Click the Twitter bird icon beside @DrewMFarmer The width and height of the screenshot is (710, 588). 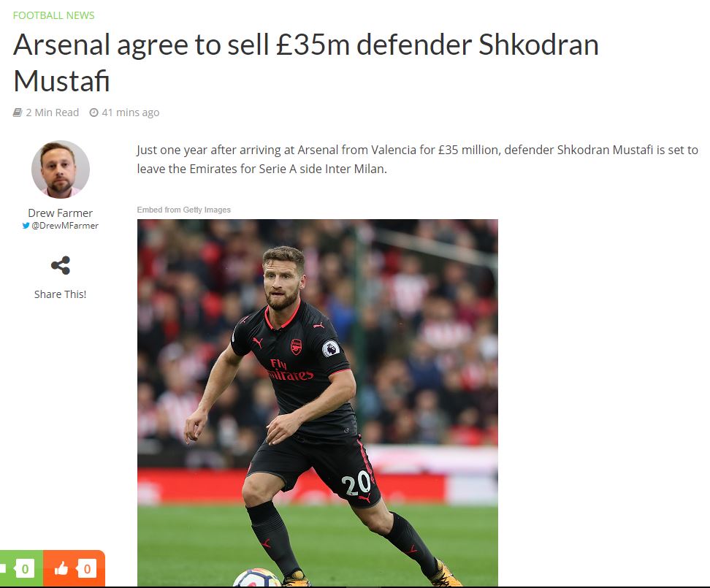click(x=26, y=226)
